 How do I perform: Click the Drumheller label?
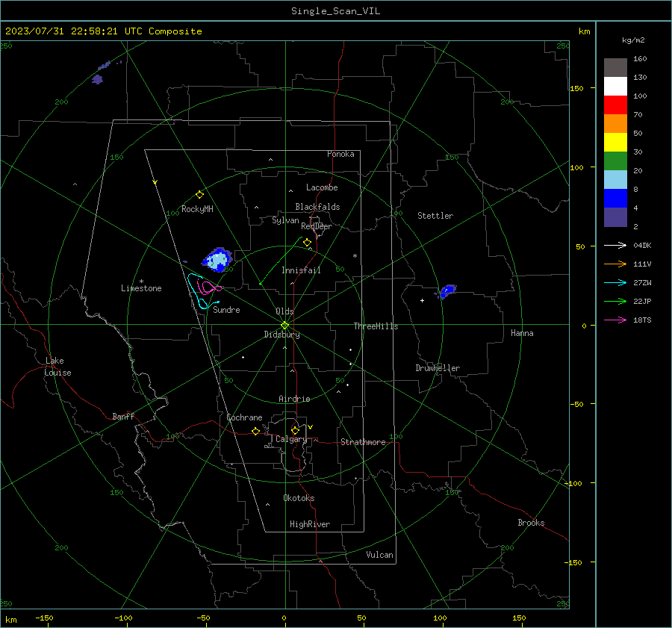pyautogui.click(x=438, y=368)
